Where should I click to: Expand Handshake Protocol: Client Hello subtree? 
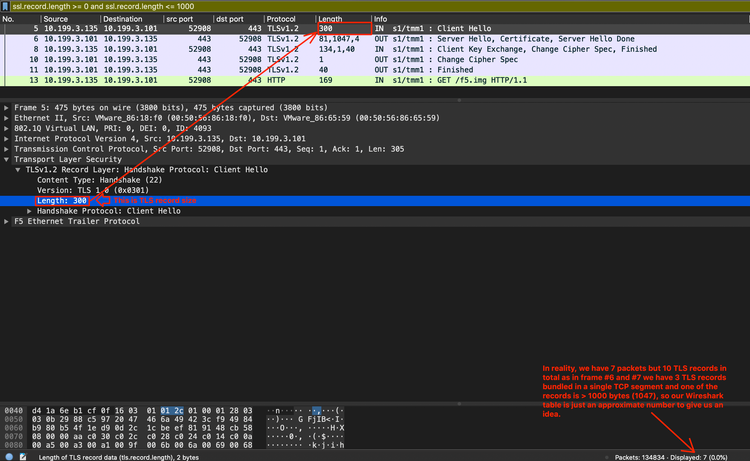[28, 211]
